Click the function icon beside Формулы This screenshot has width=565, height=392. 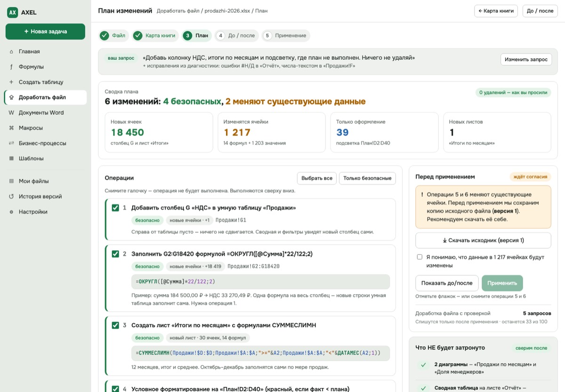(x=11, y=67)
